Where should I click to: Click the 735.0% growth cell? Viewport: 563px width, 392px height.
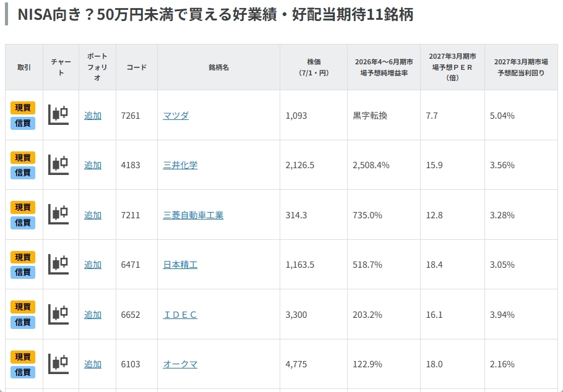[x=384, y=215]
